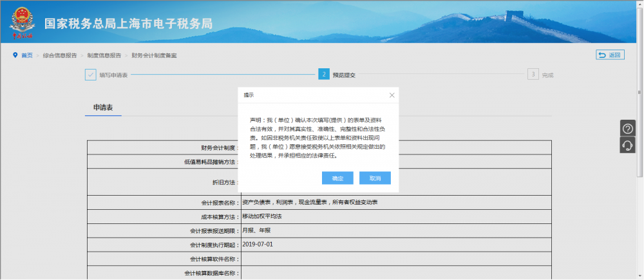Click step 2 预览提交 marker

pyautogui.click(x=324, y=74)
